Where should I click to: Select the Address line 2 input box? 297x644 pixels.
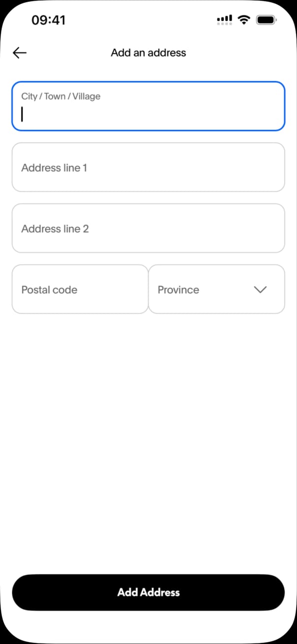[x=148, y=228]
